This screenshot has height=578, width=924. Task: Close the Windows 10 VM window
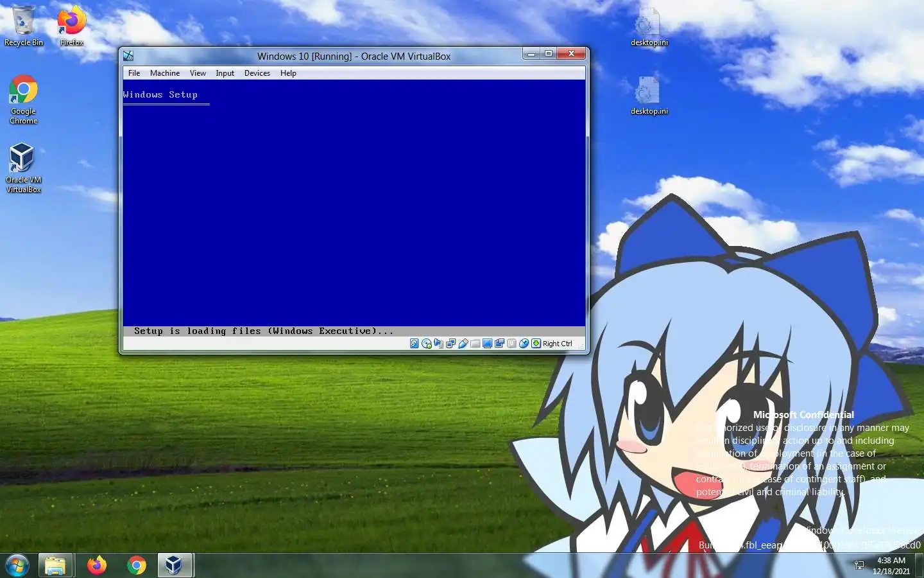click(x=571, y=54)
